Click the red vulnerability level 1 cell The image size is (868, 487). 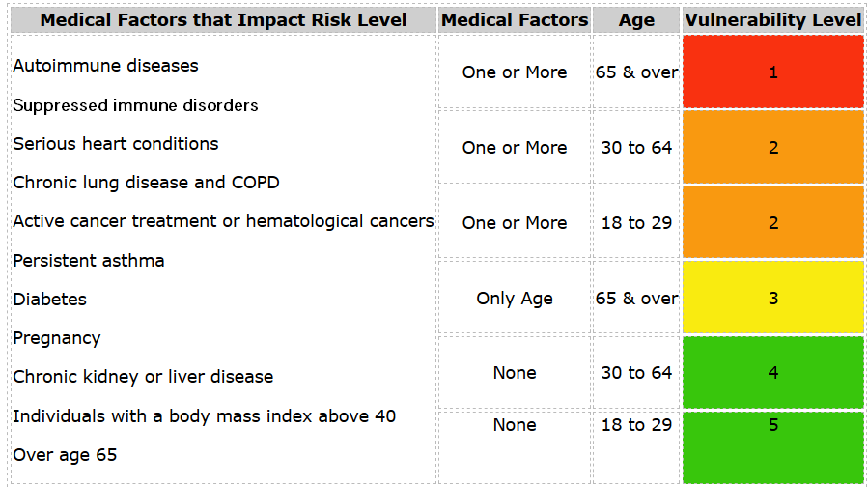(772, 72)
